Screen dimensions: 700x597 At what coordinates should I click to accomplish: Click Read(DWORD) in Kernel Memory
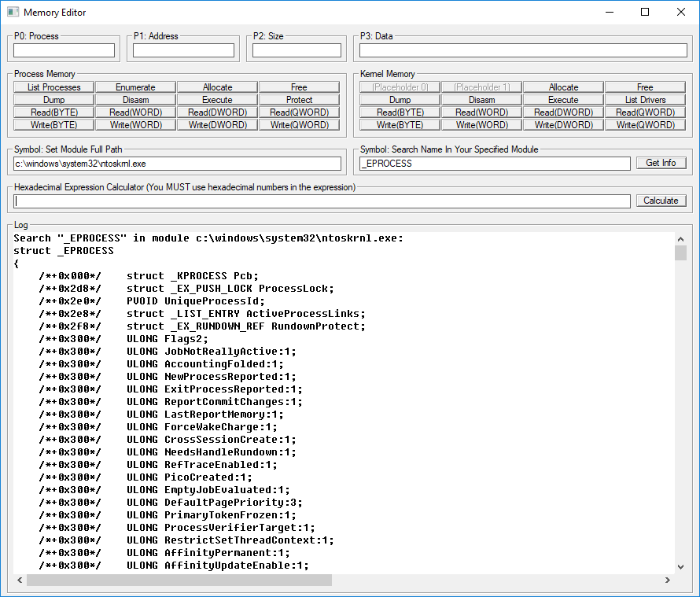[563, 112]
